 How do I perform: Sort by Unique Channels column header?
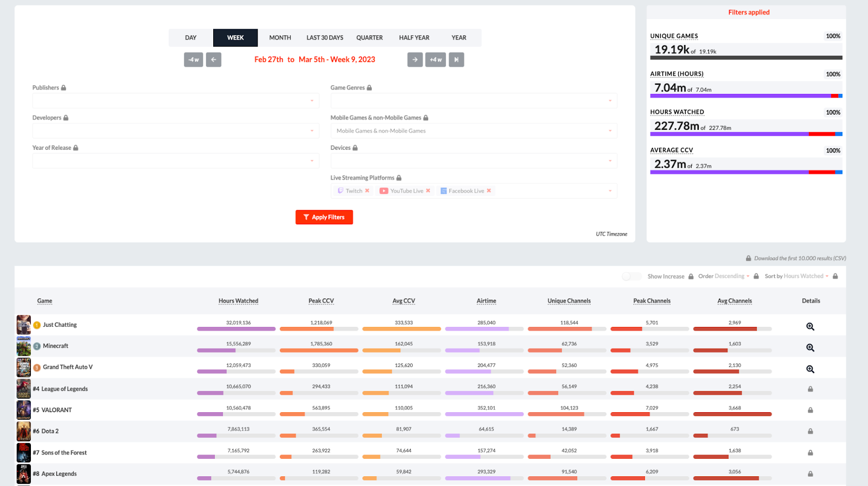click(x=569, y=301)
